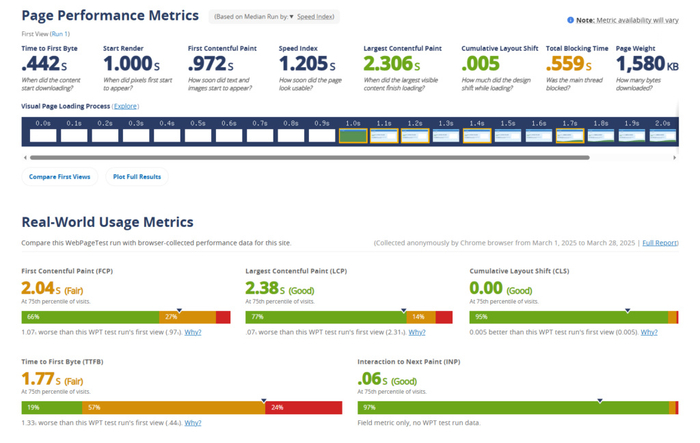Click the .005 Cumulative Layout Shift value
Viewport: 700px width, 443px height.
point(480,64)
